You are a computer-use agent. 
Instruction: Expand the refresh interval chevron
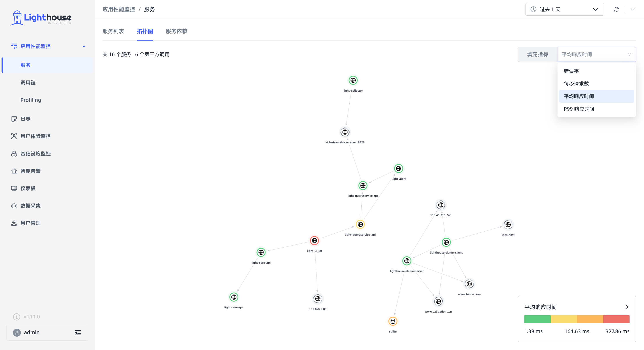click(633, 9)
